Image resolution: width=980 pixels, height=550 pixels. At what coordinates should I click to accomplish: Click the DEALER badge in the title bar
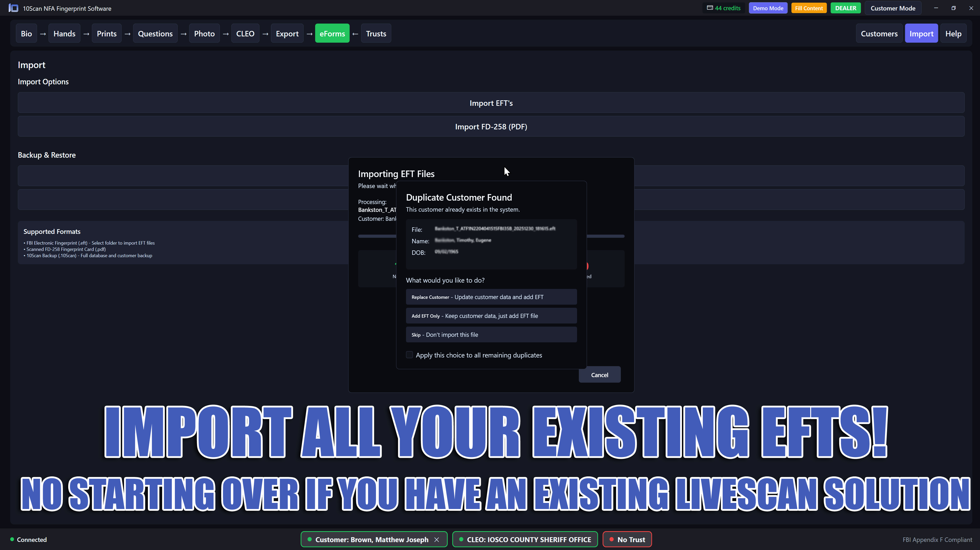point(846,8)
